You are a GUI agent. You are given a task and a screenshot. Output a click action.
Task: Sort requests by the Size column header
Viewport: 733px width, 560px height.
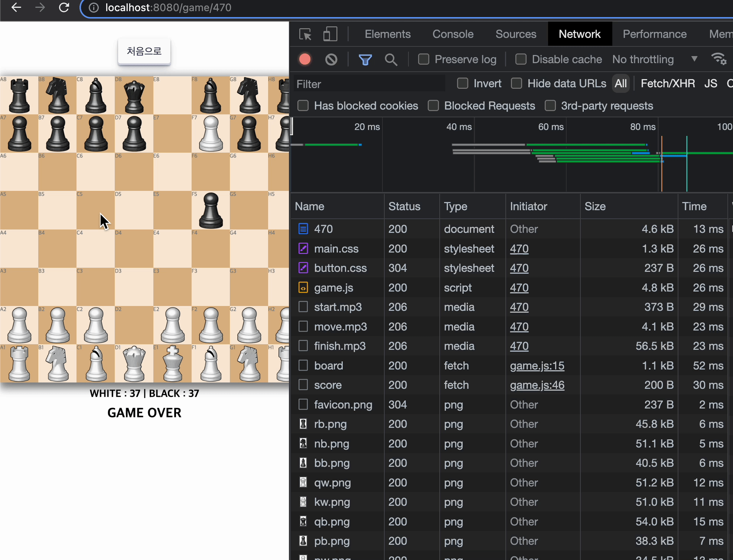pos(595,206)
